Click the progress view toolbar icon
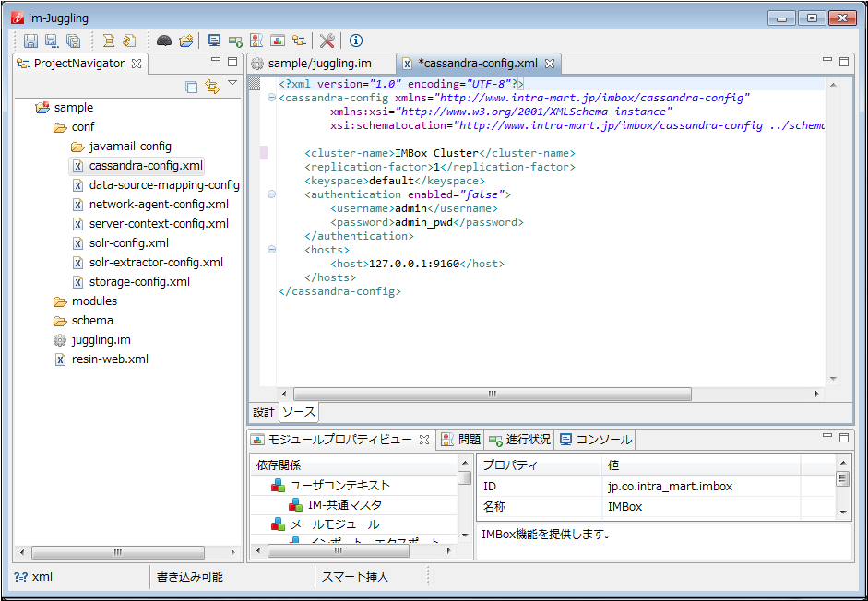 pyautogui.click(x=235, y=41)
